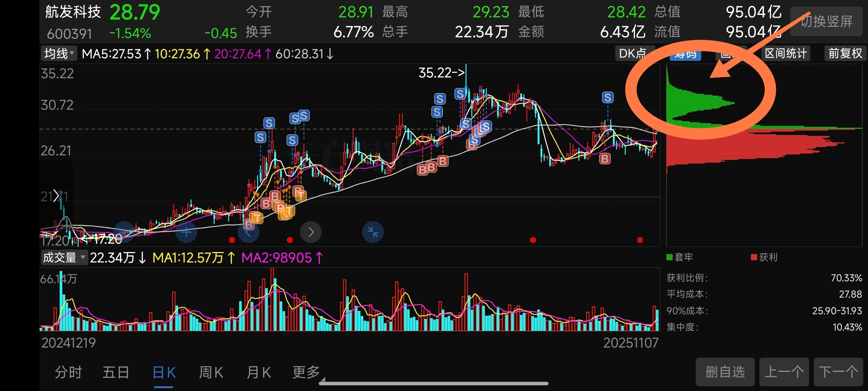
Task: Tap the plus zoom-in chart icon
Action: coord(186,232)
